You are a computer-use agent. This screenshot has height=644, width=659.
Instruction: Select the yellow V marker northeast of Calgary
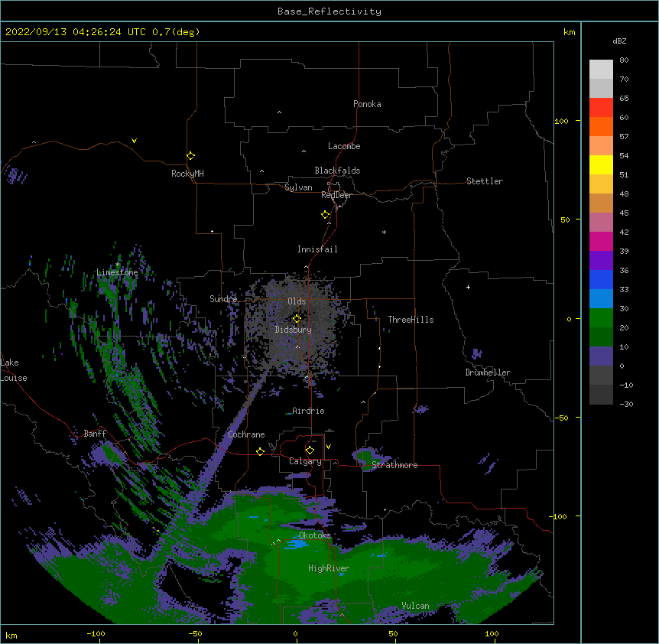[x=328, y=447]
